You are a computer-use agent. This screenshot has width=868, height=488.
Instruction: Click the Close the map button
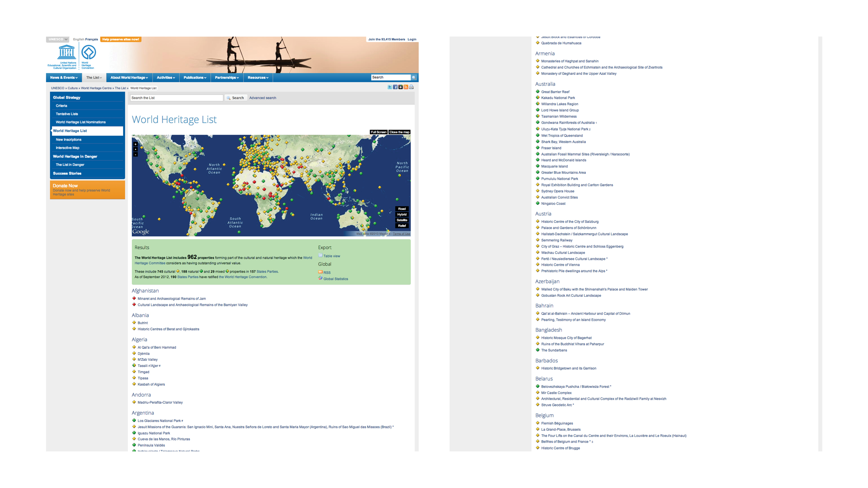coord(399,132)
